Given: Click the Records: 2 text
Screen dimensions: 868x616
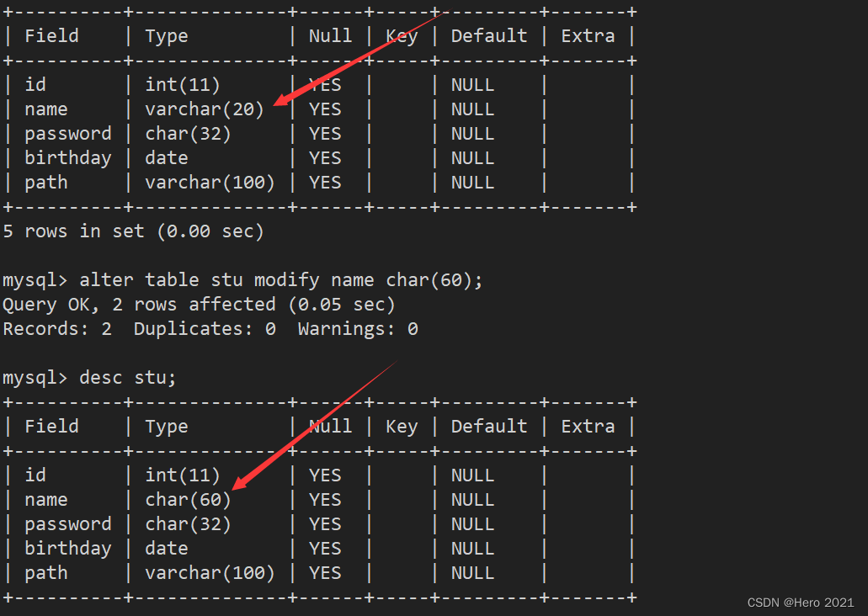Looking at the screenshot, I should tap(57, 328).
